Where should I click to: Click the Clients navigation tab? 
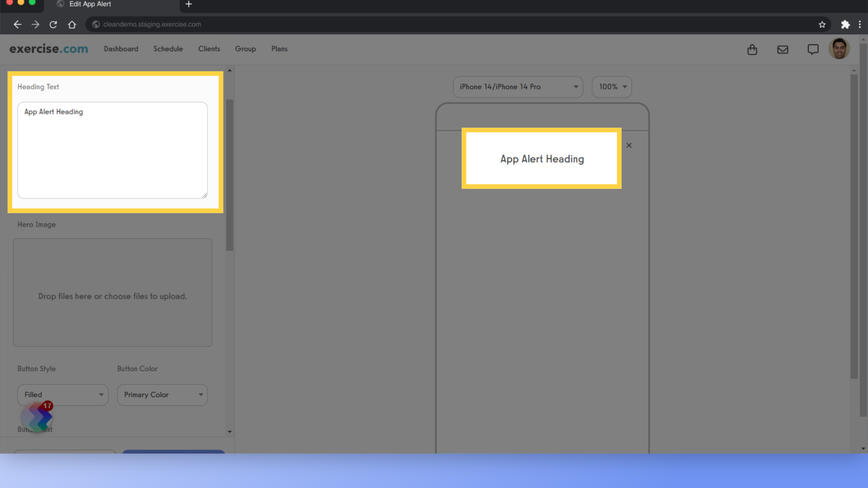point(209,48)
